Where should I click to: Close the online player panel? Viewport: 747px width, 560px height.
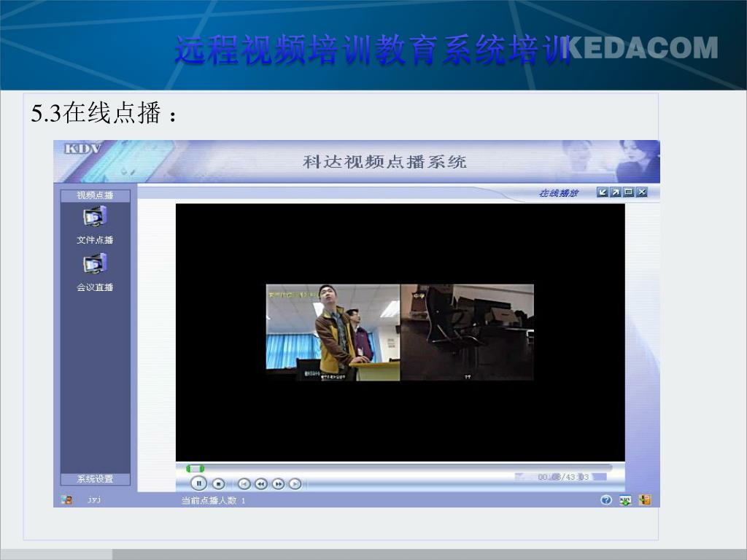click(x=642, y=192)
